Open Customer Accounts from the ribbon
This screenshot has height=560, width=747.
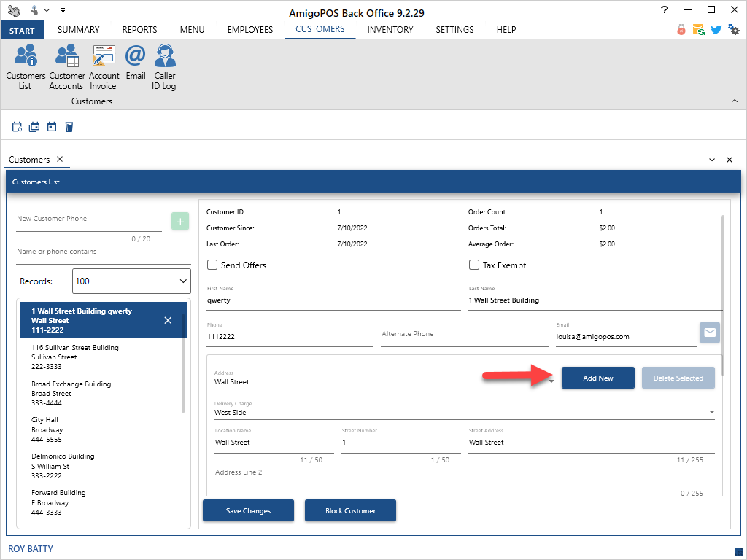[x=66, y=66]
